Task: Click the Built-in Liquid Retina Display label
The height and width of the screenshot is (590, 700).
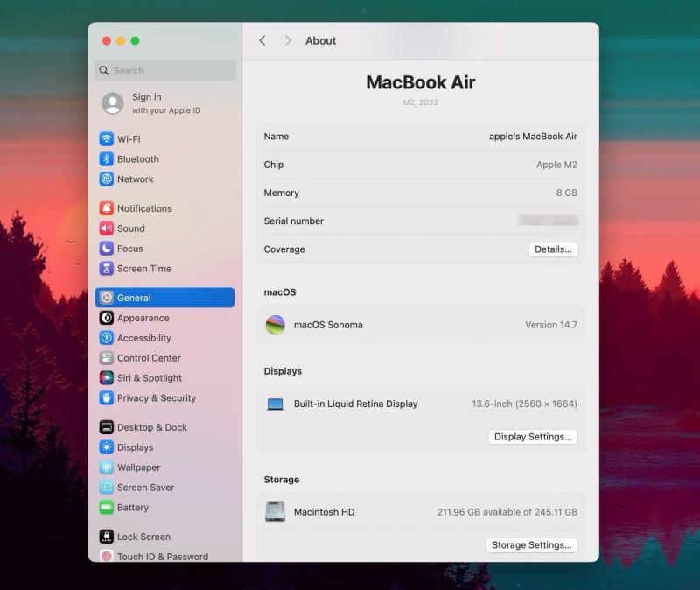Action: 355,404
